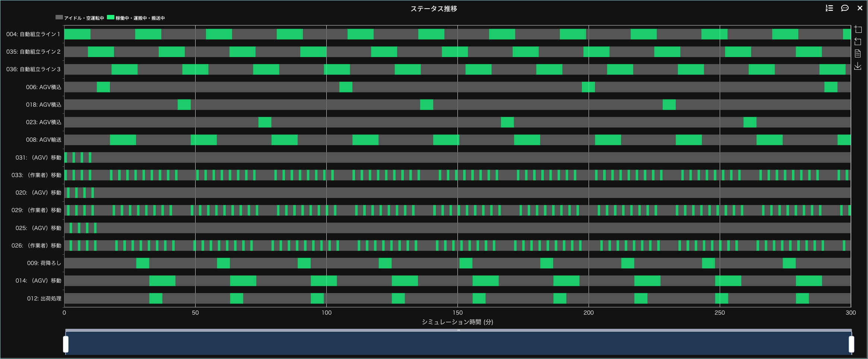Open the numbered list ordering icon
The height and width of the screenshot is (359, 868).
click(x=829, y=8)
